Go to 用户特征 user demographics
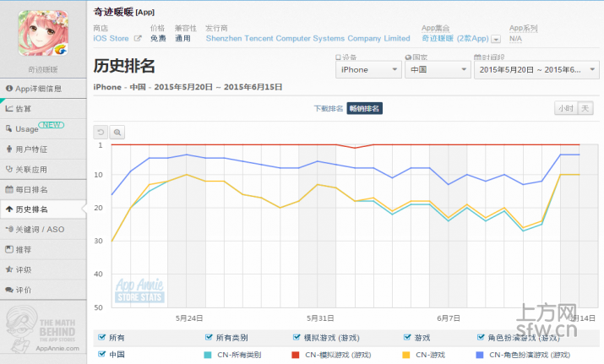 click(31, 149)
